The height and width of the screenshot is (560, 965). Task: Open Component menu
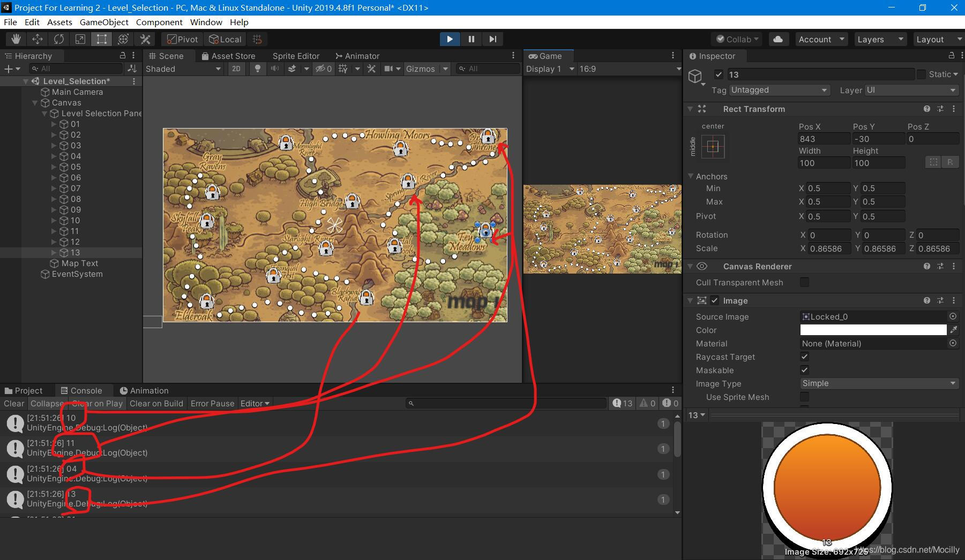point(159,22)
